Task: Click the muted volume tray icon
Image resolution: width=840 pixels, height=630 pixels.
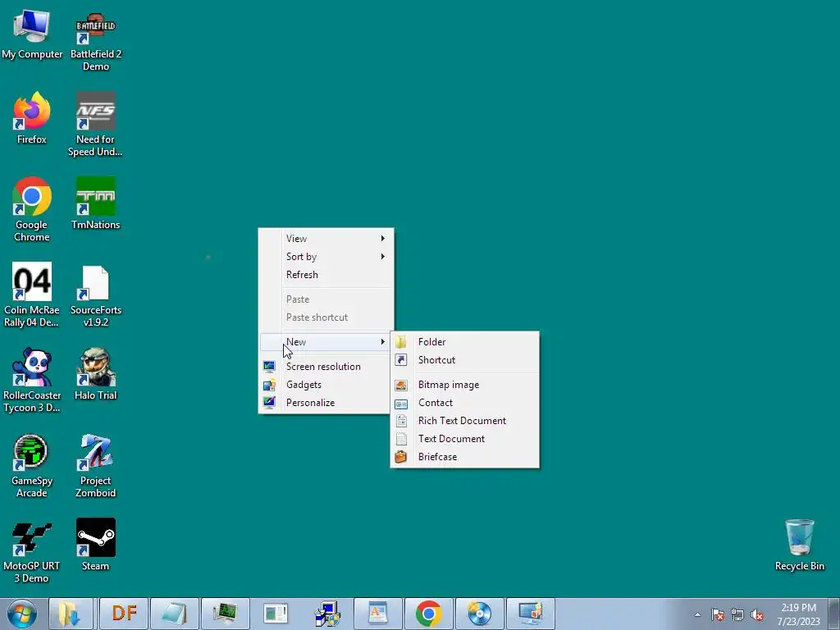Action: [757, 614]
